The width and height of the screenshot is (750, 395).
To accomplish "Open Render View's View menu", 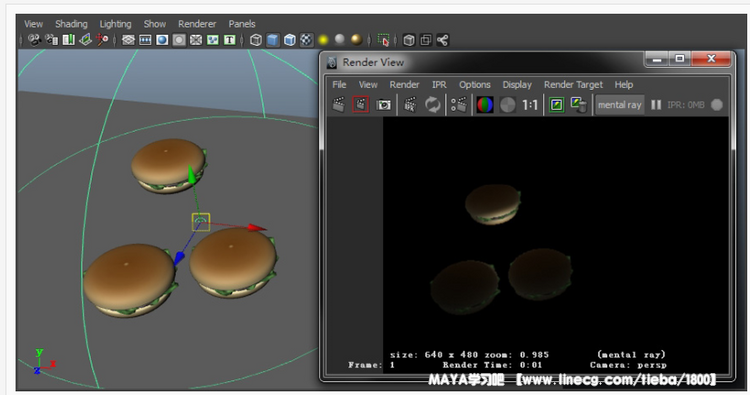I will point(368,85).
